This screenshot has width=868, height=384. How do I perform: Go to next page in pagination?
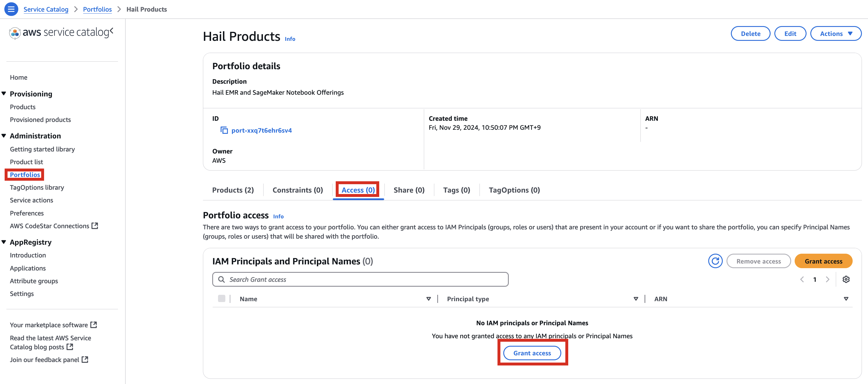point(827,279)
